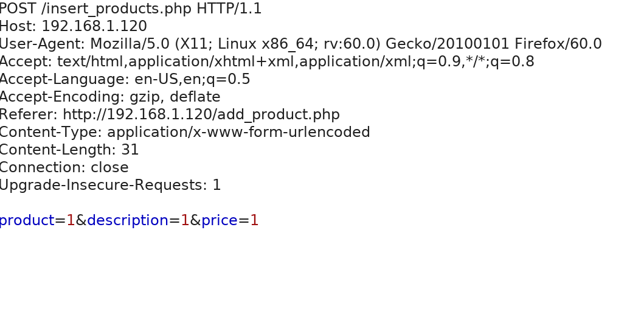Viewport: 644px width, 314px height.
Task: Click the product parameter name
Action: point(27,221)
